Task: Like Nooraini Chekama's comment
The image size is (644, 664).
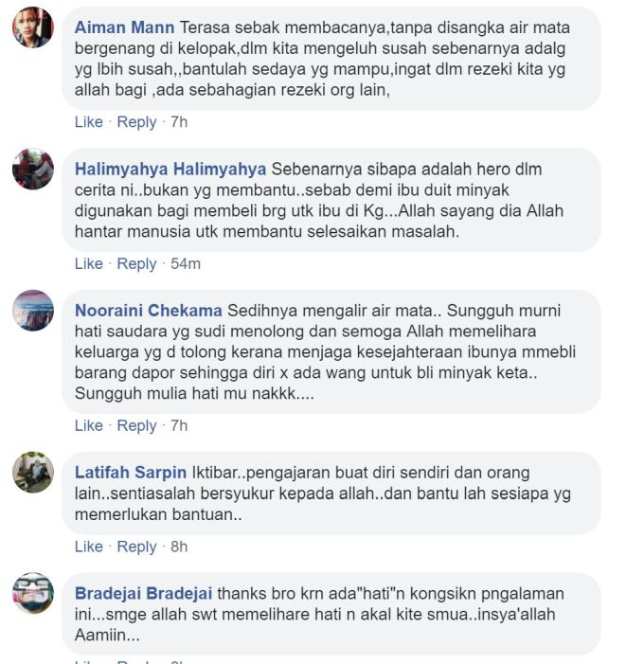Action: [x=88, y=425]
